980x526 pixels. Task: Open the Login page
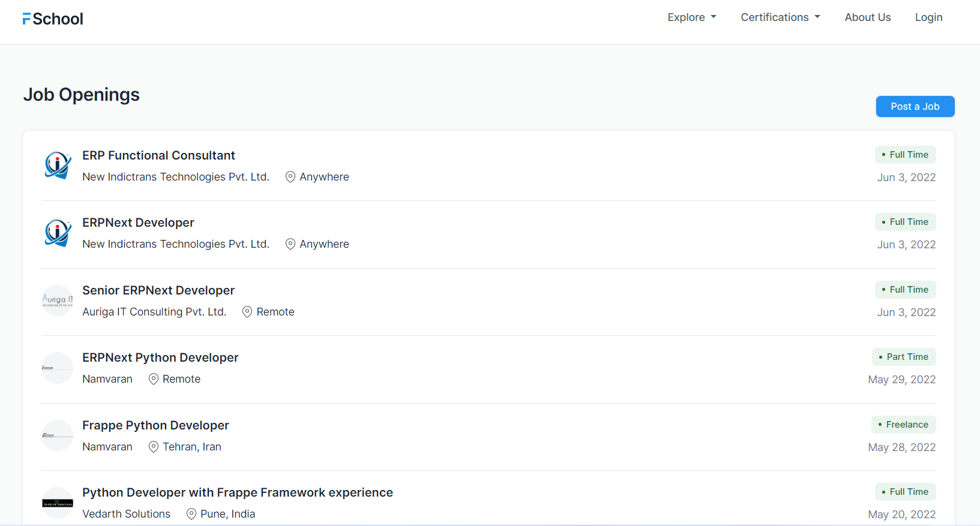pos(929,17)
